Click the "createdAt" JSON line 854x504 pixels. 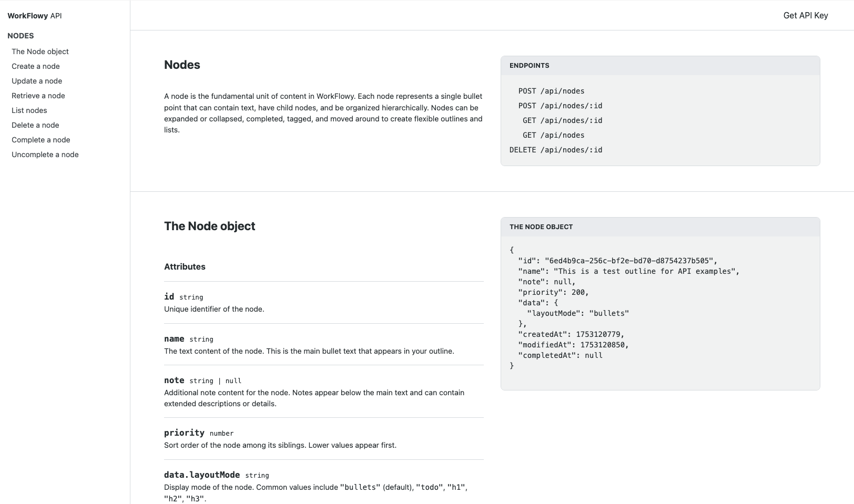coord(571,334)
